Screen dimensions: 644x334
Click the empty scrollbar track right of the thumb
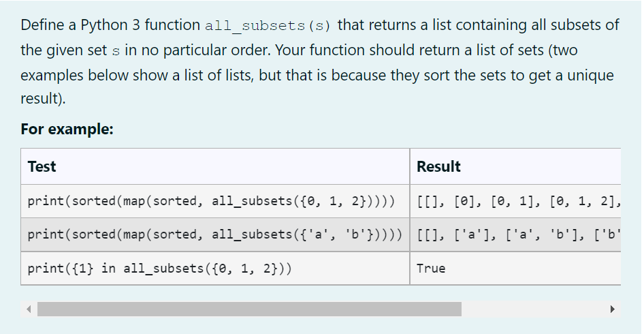(x=533, y=309)
